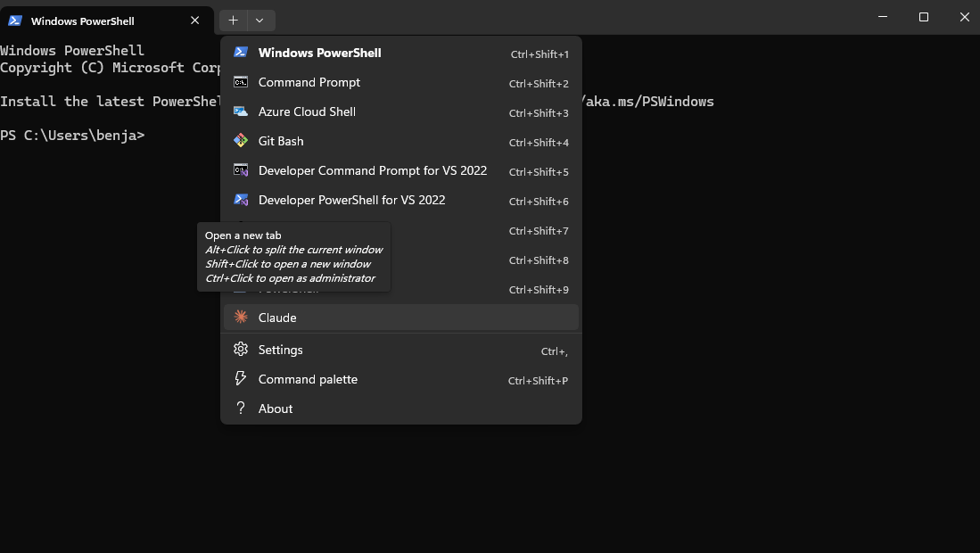This screenshot has height=553, width=980.
Task: Open Command Prompt from the menu
Action: point(309,82)
